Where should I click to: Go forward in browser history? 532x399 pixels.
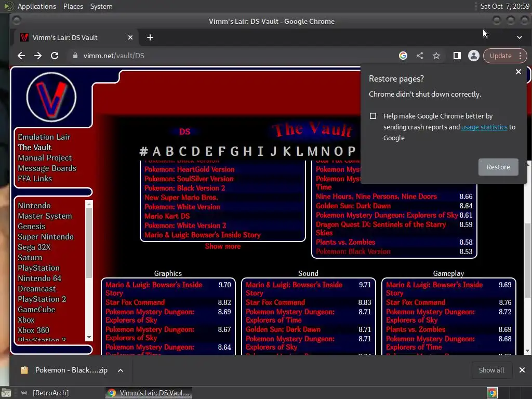click(x=37, y=56)
